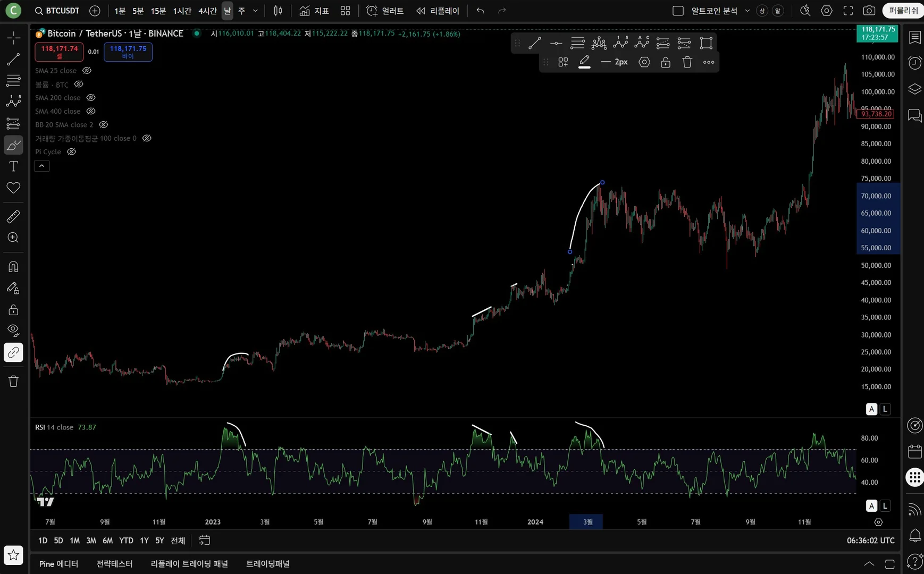Pick the A-C correction wave tool in the favorites toolbar

coord(642,43)
